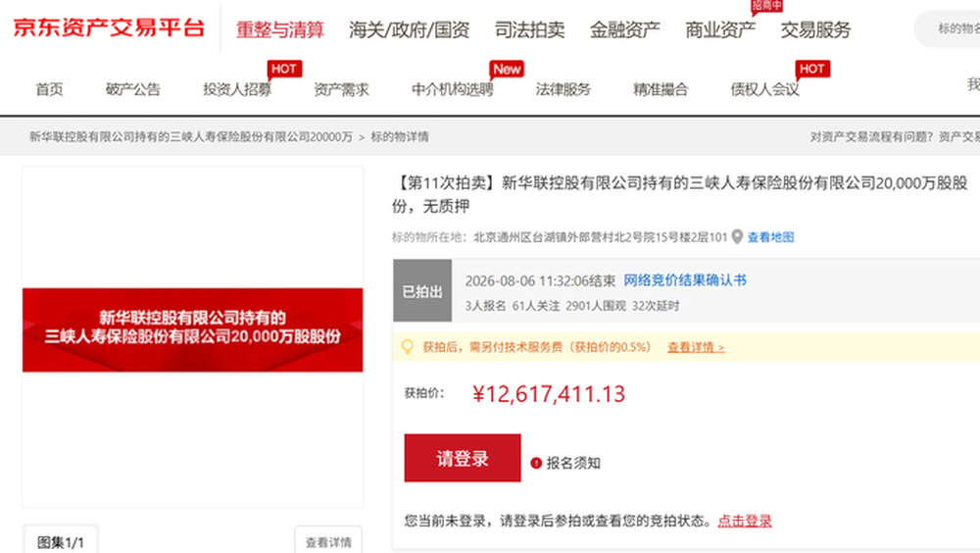Viewport: 980px width, 553px height.
Task: Click the 61人关注 count text
Action: point(536,306)
